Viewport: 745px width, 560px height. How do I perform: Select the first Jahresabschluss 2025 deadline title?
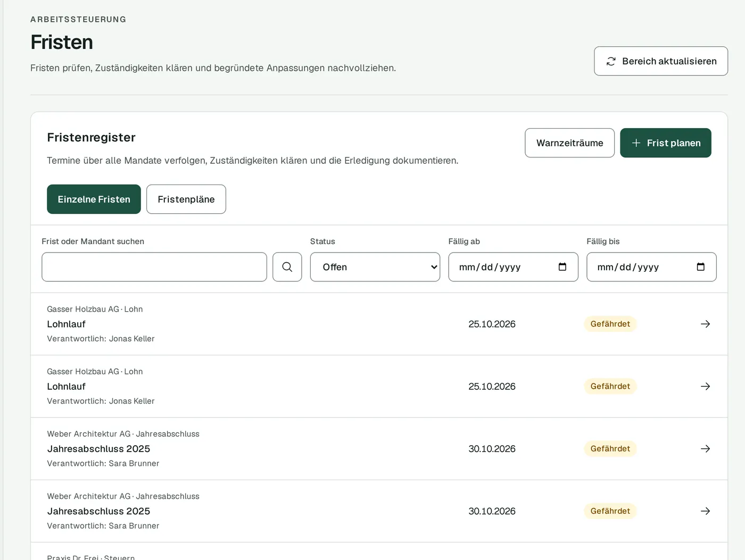98,449
